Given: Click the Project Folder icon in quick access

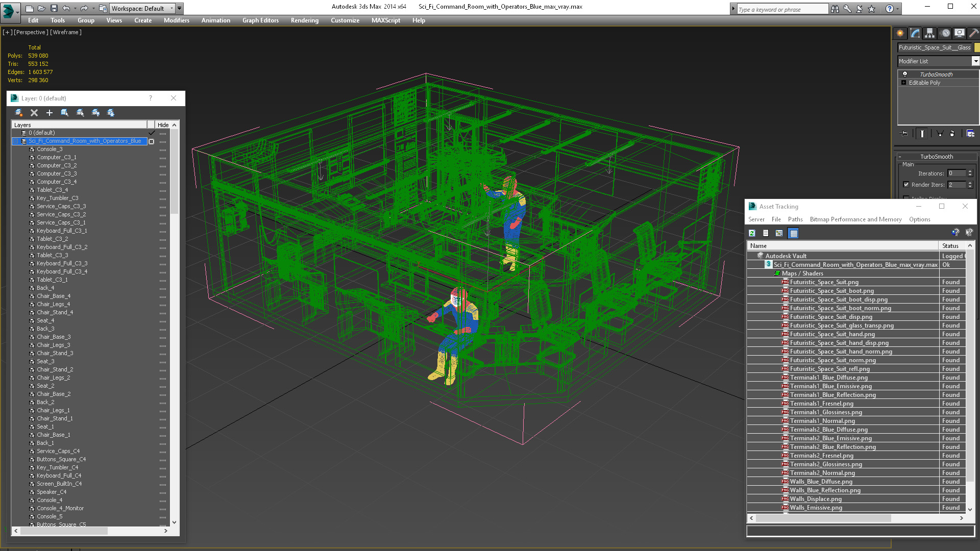Looking at the screenshot, I should [103, 8].
